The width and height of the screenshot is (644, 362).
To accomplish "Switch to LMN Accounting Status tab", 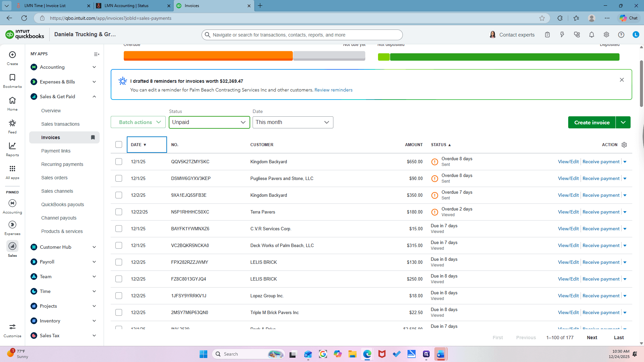I will (x=133, y=6).
